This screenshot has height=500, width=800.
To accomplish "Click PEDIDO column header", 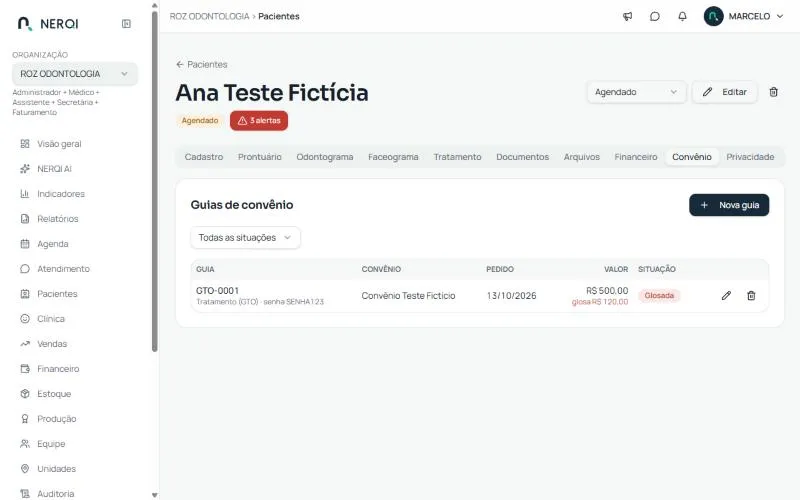I will [500, 269].
